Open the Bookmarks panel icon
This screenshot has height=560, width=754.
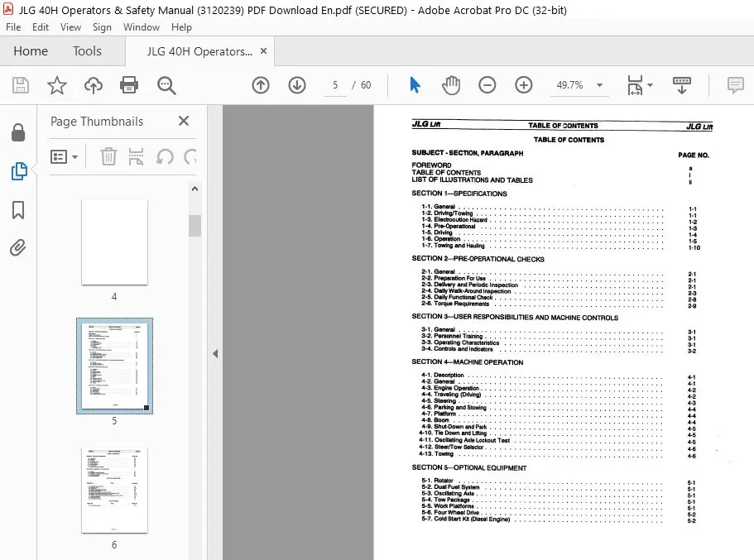coord(18,210)
